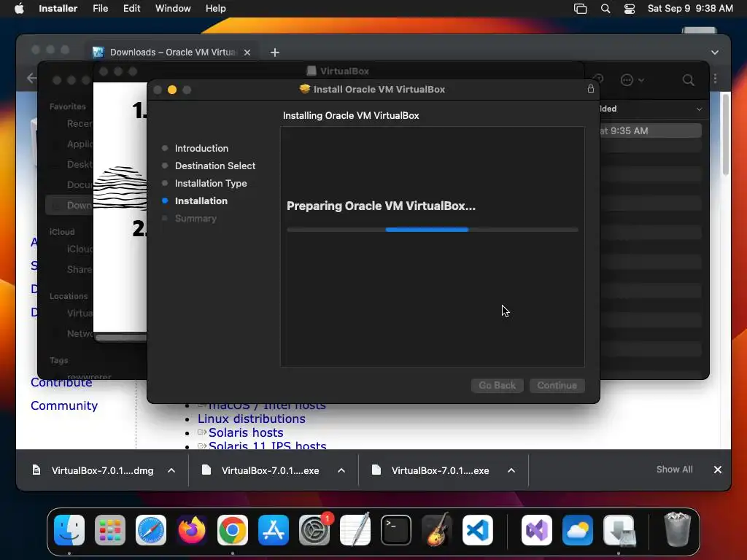Open the Apple menu
Image resolution: width=747 pixels, height=560 pixels.
click(19, 9)
